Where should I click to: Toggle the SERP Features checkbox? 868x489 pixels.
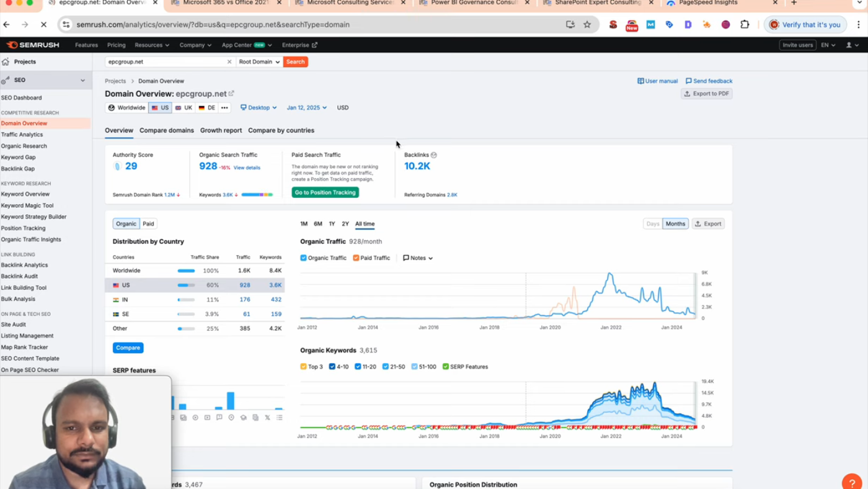click(445, 367)
